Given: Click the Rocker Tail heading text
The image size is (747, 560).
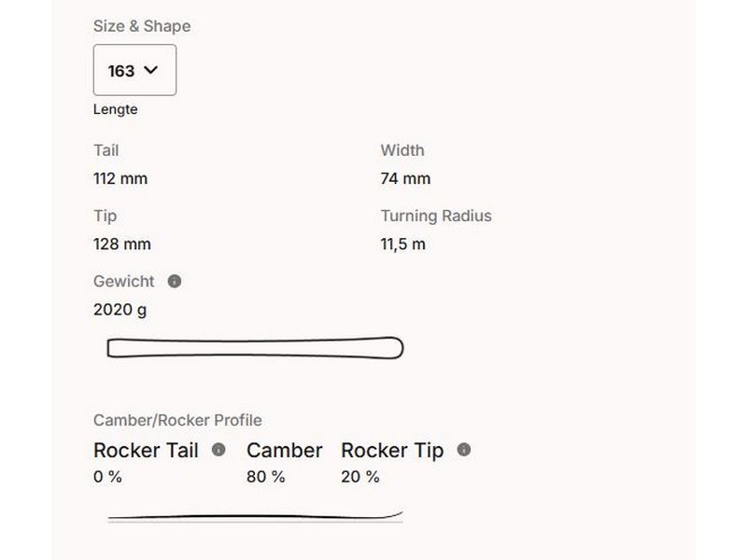Looking at the screenshot, I should (x=146, y=450).
